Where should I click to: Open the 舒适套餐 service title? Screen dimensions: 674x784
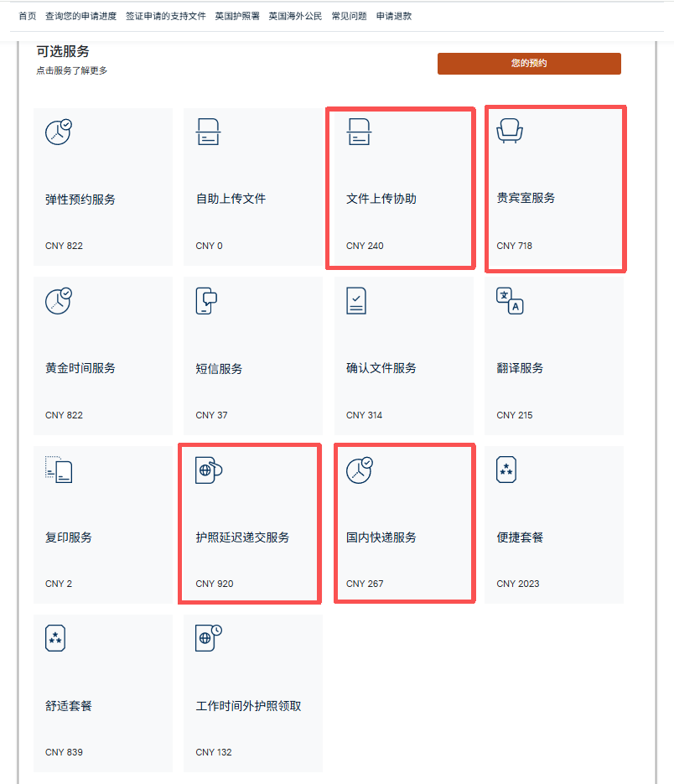coord(69,706)
